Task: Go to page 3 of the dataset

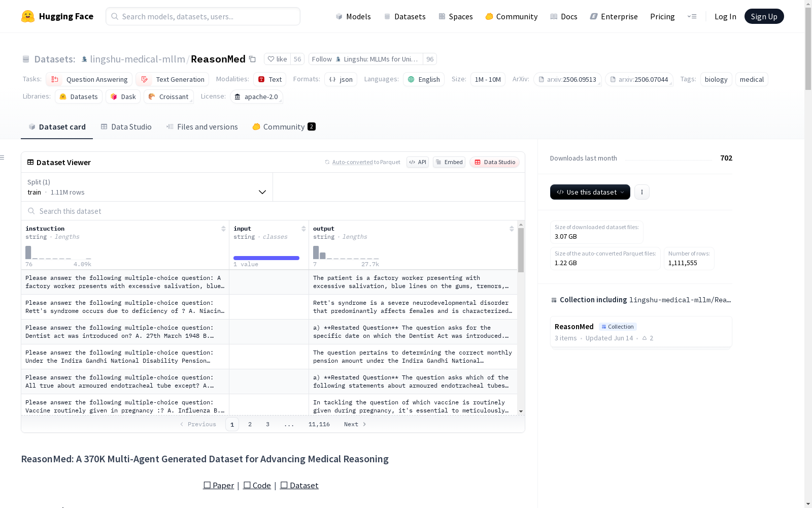Action: tap(267, 424)
